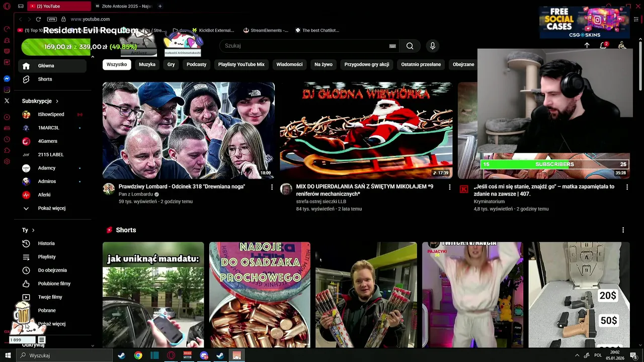
Task: Open Messenger in the Opera sidebar
Action: (x=7, y=79)
